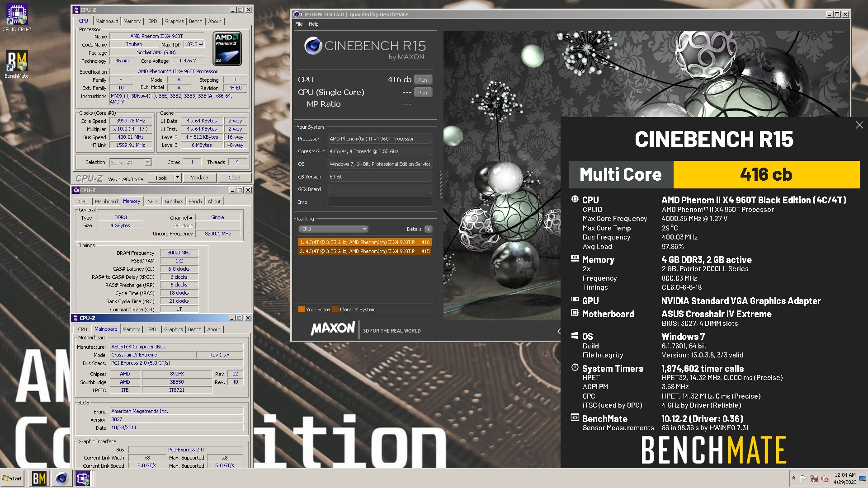Click the muted volume tray icon
This screenshot has height=488, width=868.
(825, 479)
